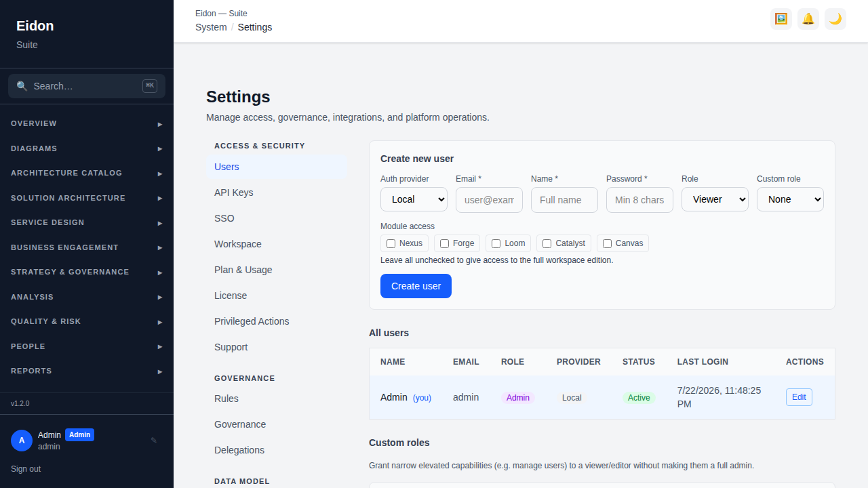The height and width of the screenshot is (488, 868).
Task: Click the sidebar Search box
Action: (x=87, y=86)
